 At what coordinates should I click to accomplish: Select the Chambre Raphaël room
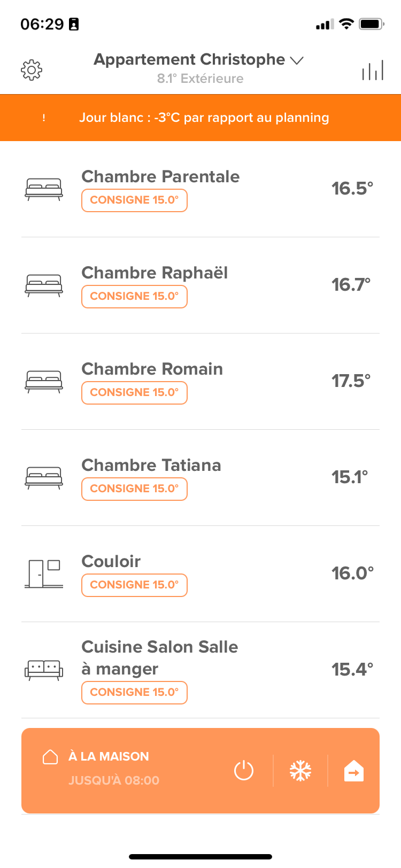[200, 285]
